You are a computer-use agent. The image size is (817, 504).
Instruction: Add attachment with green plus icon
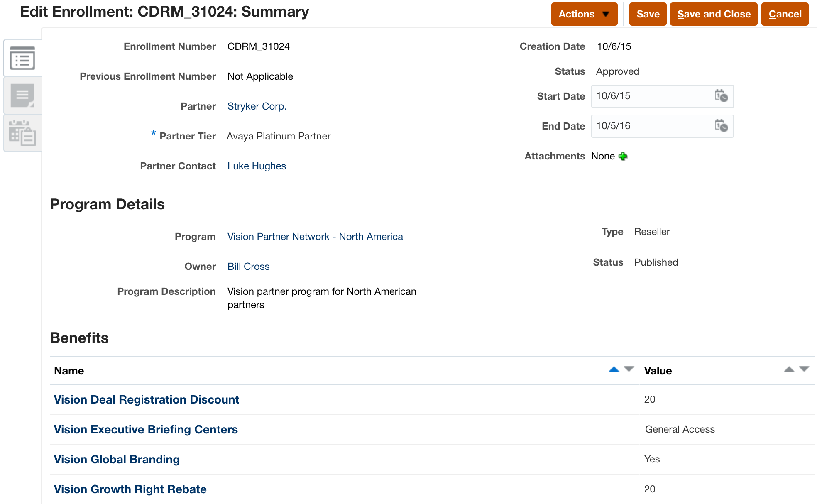(623, 157)
